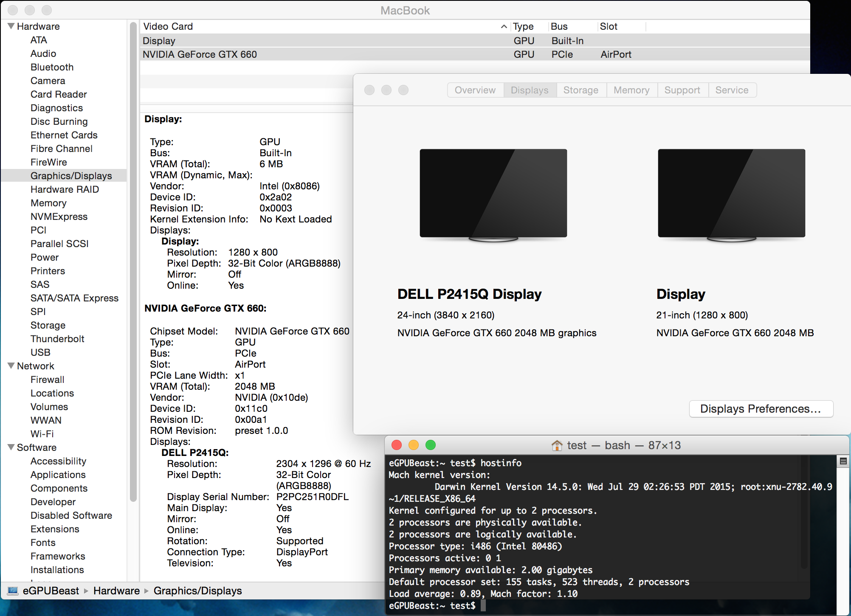Select Applications under Software

(58, 475)
